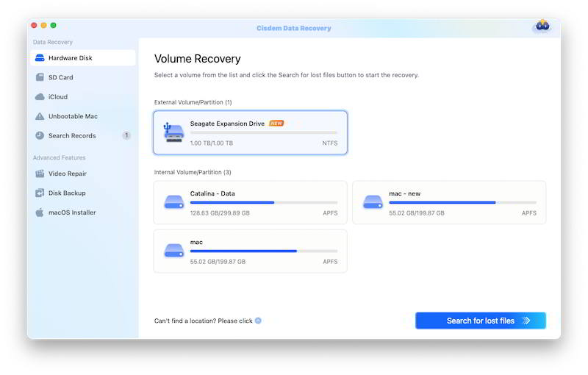The image size is (588, 375).
Task: Select the Catalina - Data volume card
Action: [250, 202]
